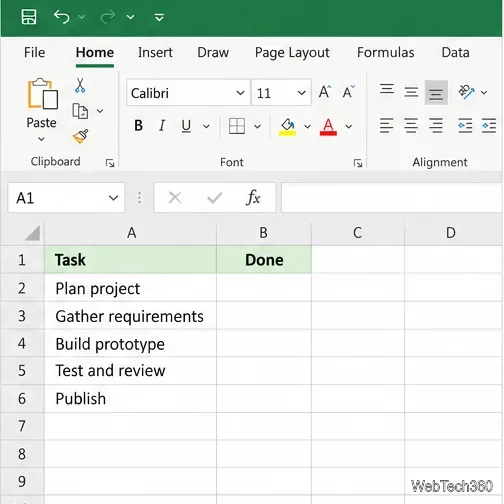This screenshot has width=504, height=504.
Task: Open the File tab
Action: (34, 53)
